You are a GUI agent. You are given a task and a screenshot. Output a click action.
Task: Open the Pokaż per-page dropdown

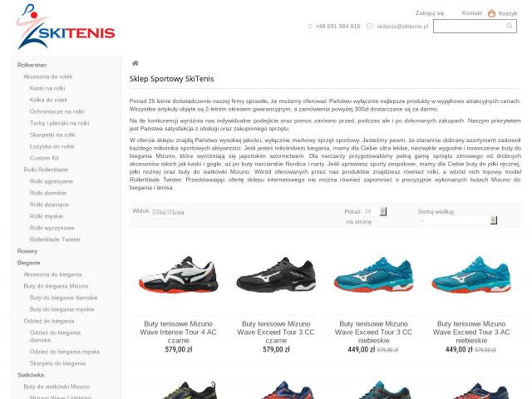[375, 211]
